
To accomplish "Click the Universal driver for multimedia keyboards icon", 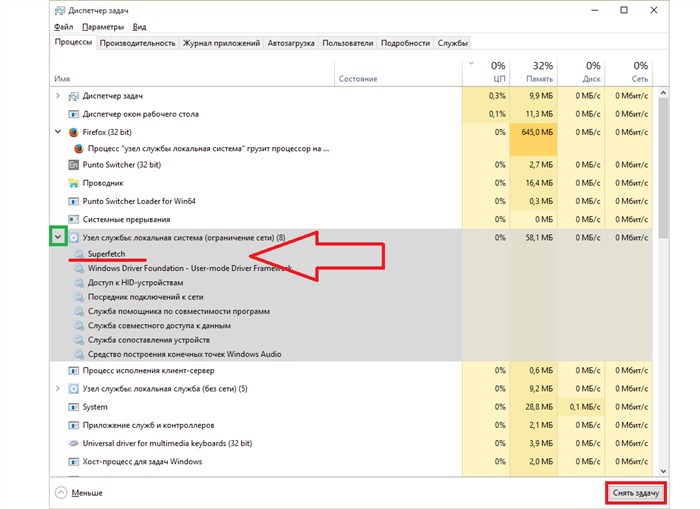I will tap(73, 443).
